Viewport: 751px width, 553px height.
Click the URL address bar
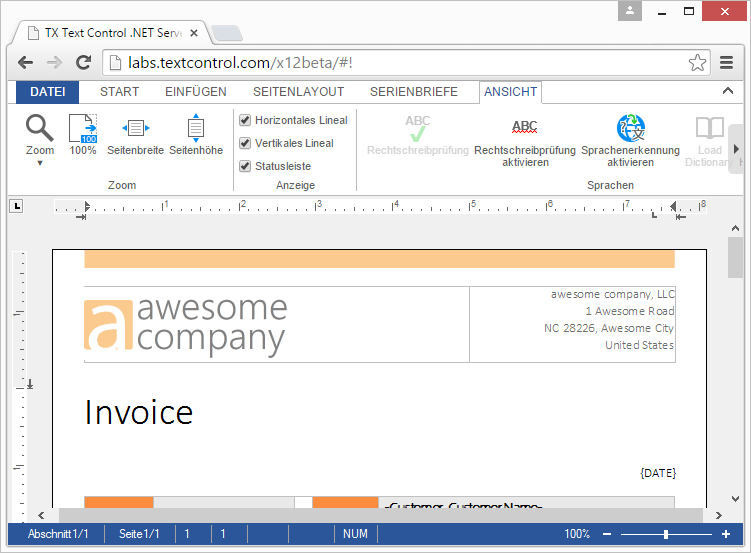[400, 63]
